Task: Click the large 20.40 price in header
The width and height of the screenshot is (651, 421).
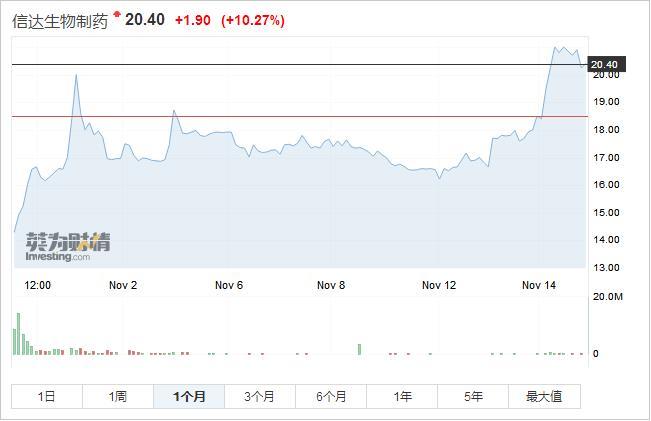Action: [144, 20]
